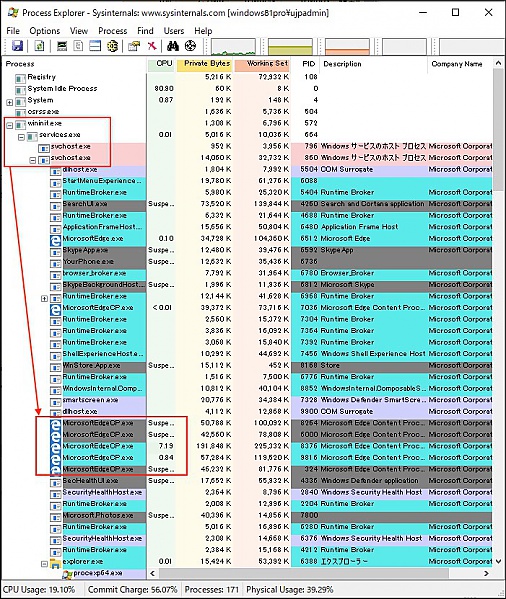Sort by the Description column header
Viewport: 506px width, 599px height.
coord(374,64)
